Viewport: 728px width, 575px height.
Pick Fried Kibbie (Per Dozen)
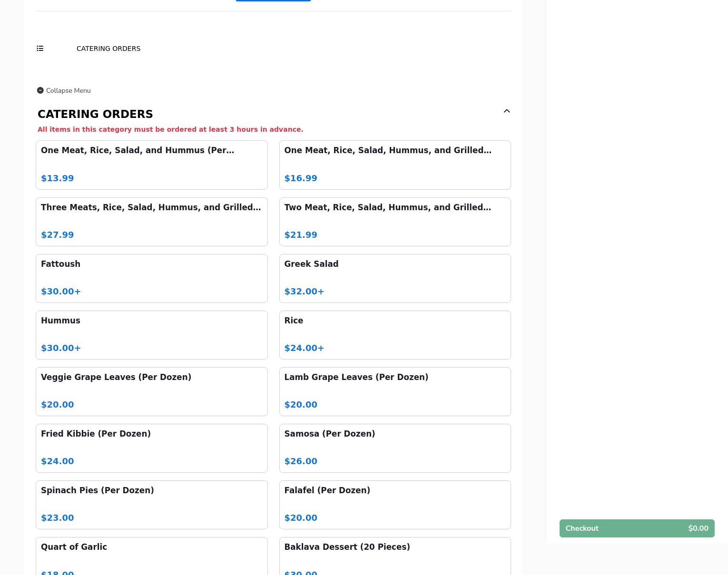pyautogui.click(x=152, y=448)
